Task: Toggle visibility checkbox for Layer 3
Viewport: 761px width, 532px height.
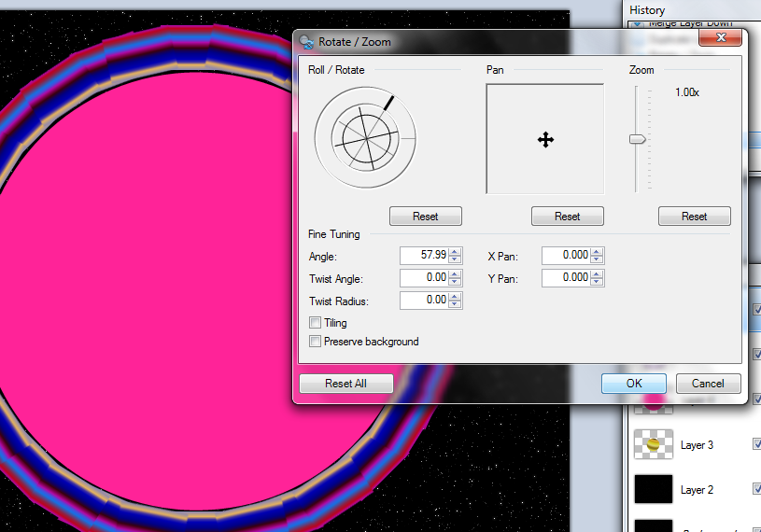Action: [756, 445]
